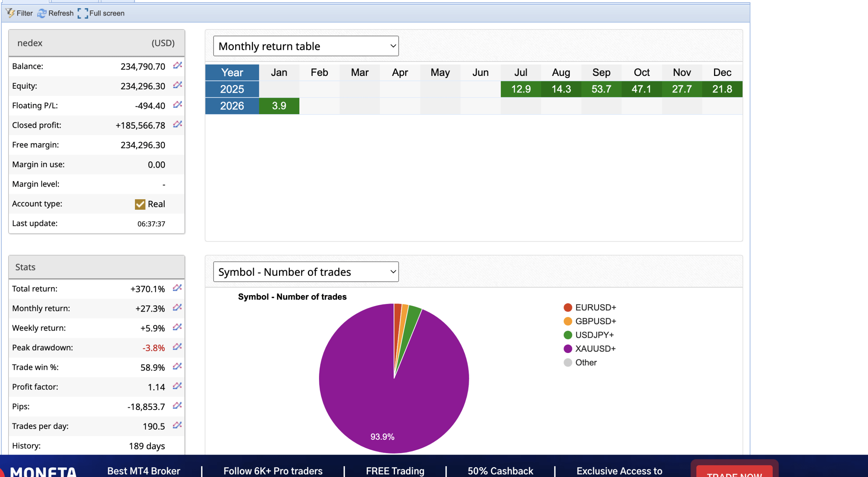Toggle the USDJPY+ legend entry
The image size is (868, 477).
pyautogui.click(x=594, y=335)
